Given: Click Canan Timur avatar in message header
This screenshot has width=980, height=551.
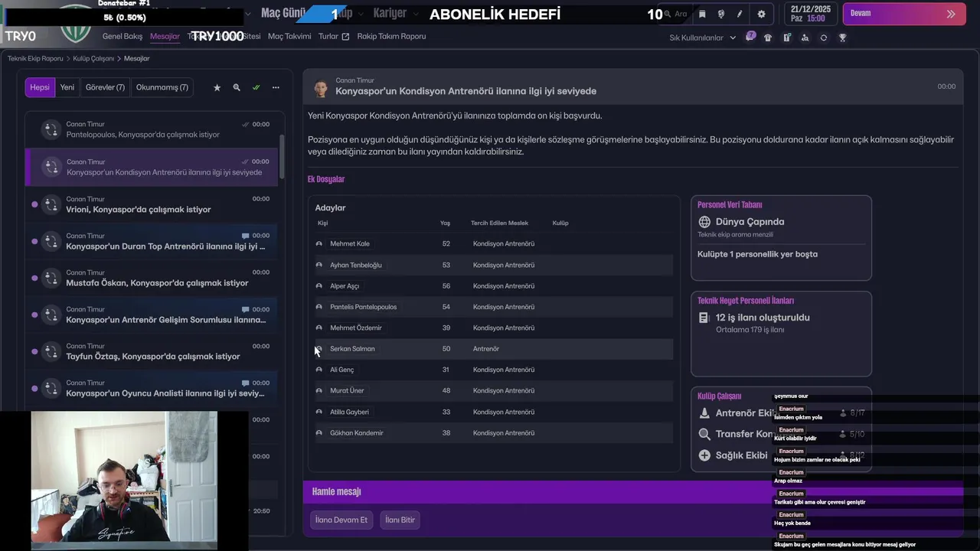Looking at the screenshot, I should pos(321,89).
